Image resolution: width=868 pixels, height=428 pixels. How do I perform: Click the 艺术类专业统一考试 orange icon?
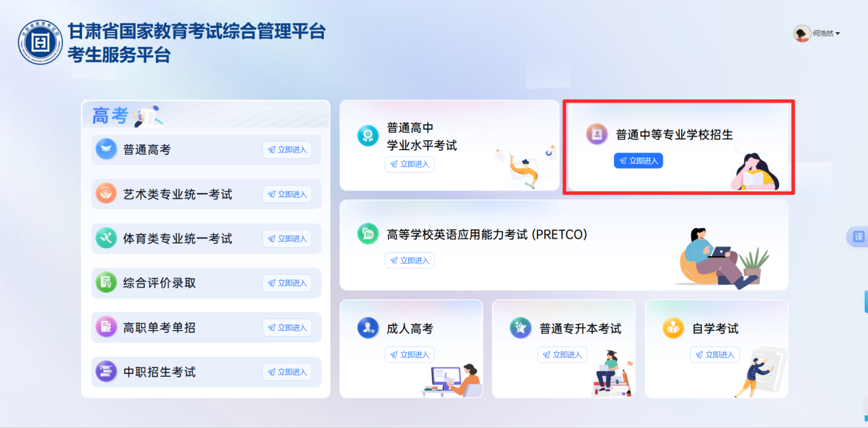coord(106,194)
